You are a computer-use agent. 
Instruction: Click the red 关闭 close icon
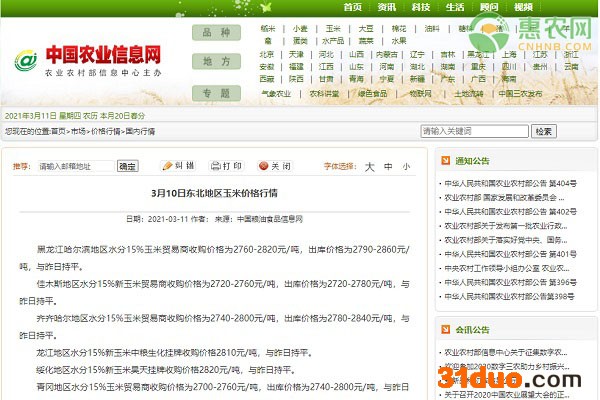[x=264, y=166]
